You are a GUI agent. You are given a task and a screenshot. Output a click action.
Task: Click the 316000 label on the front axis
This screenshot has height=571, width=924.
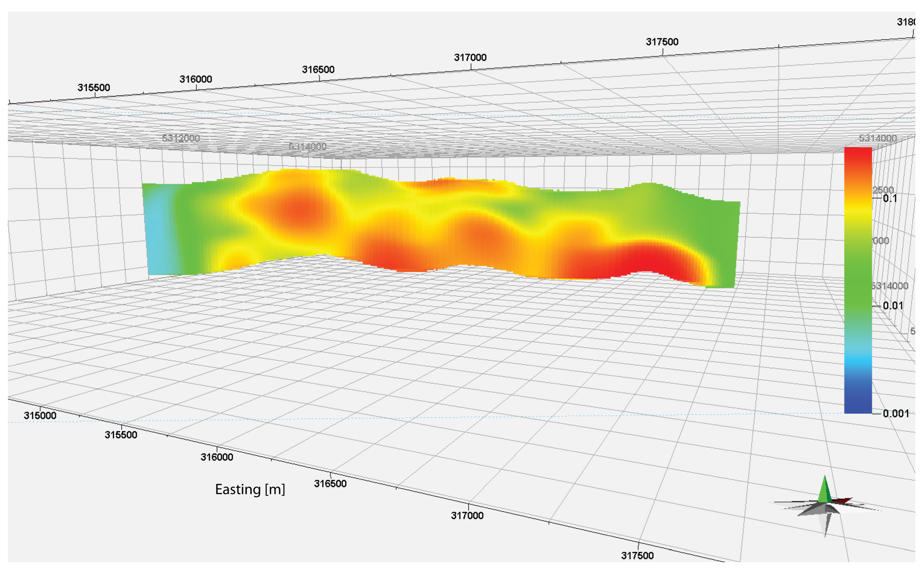click(x=217, y=457)
